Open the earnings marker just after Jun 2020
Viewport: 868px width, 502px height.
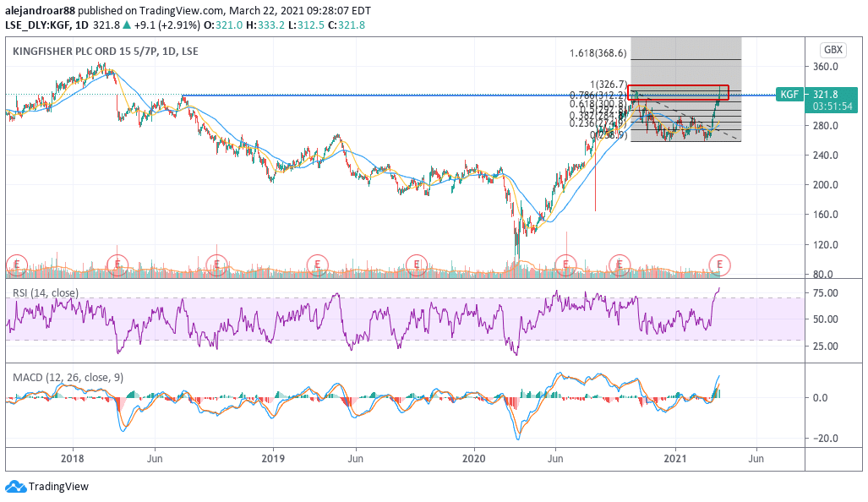click(565, 265)
